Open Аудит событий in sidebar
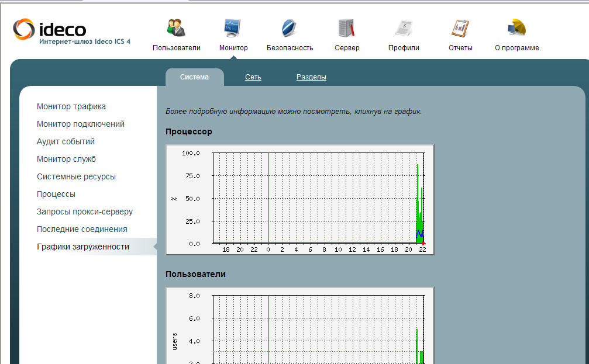589x364 pixels. point(66,141)
